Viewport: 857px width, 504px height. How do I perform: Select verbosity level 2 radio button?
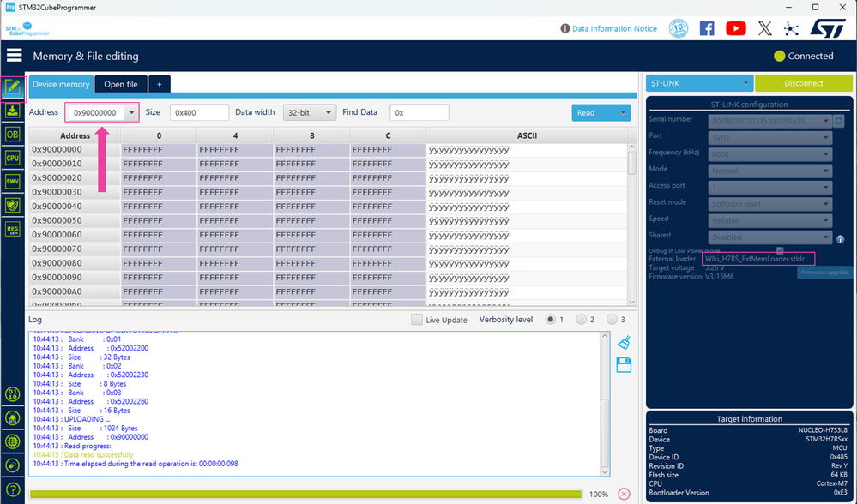tap(581, 320)
